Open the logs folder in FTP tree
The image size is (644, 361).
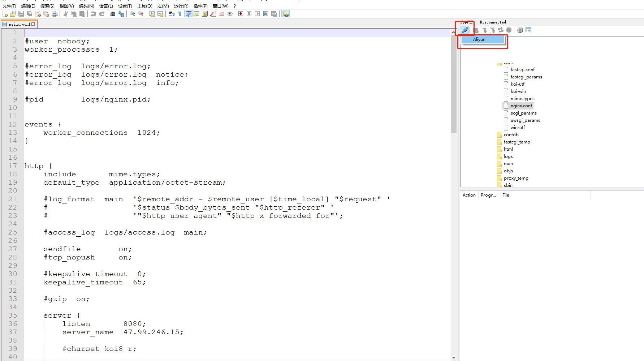pos(508,156)
